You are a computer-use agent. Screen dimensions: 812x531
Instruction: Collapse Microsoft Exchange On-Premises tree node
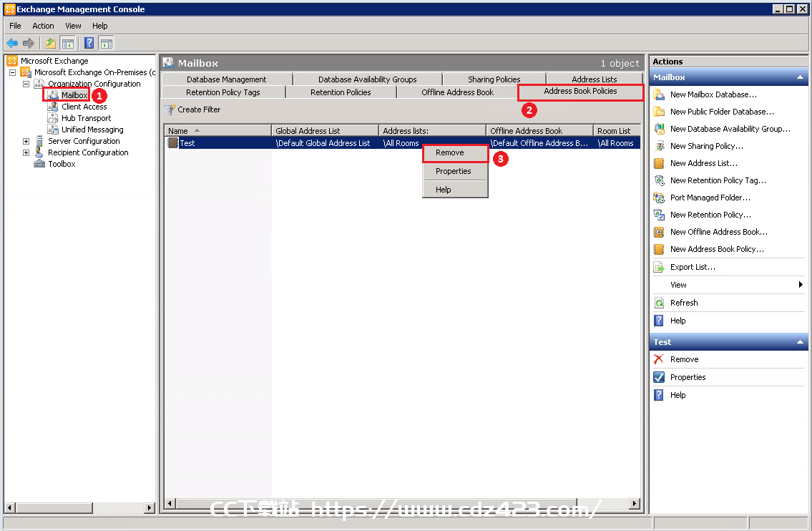tap(12, 72)
